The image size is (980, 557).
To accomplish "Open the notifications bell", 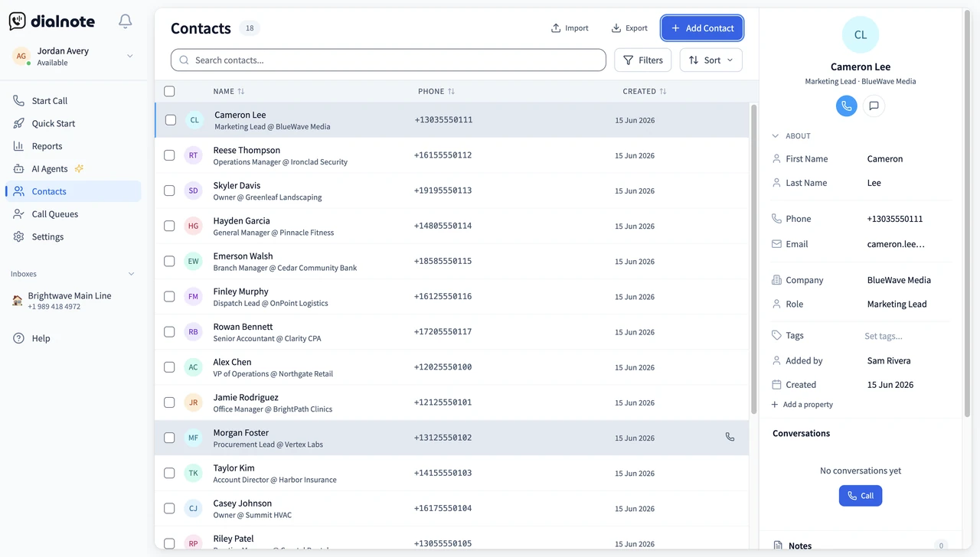I will coord(126,21).
